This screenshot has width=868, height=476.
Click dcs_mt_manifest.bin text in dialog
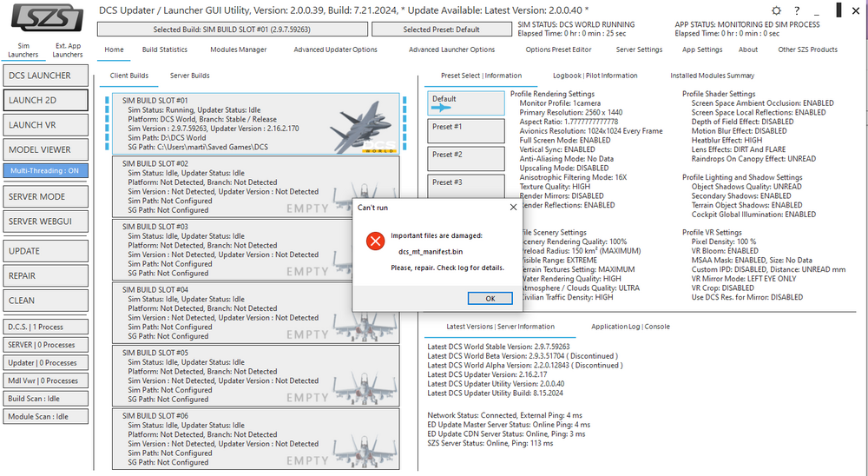(x=431, y=252)
